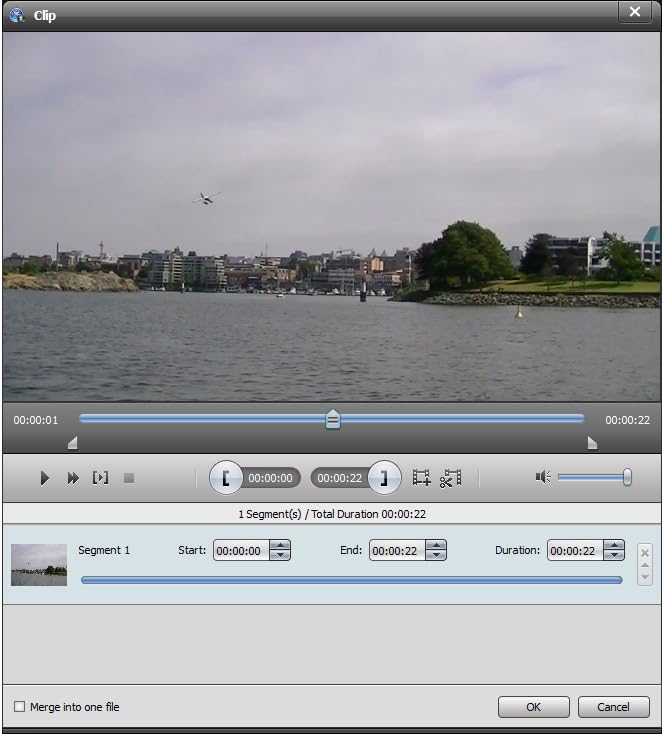This screenshot has height=734, width=664.
Task: Click the End time spinner arrows
Action: click(436, 550)
